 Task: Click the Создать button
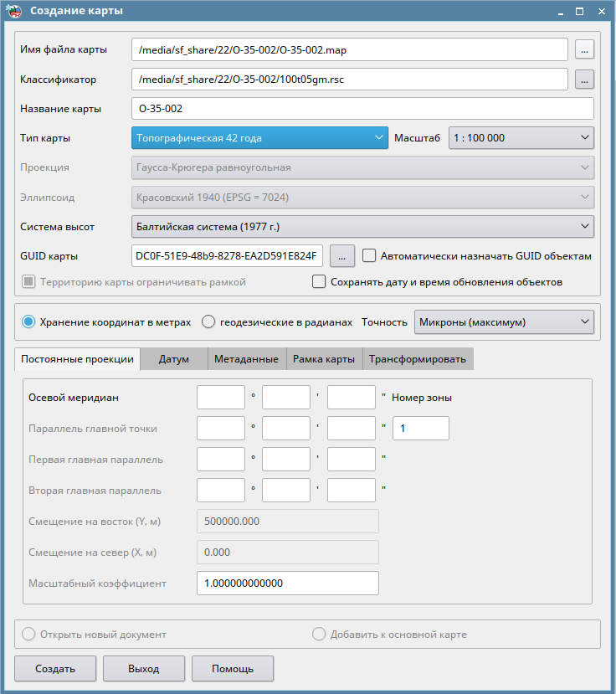(55, 669)
